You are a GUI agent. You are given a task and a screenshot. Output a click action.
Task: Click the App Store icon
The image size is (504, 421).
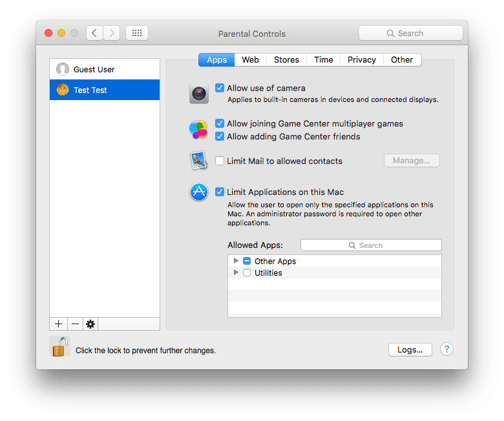[x=199, y=192]
